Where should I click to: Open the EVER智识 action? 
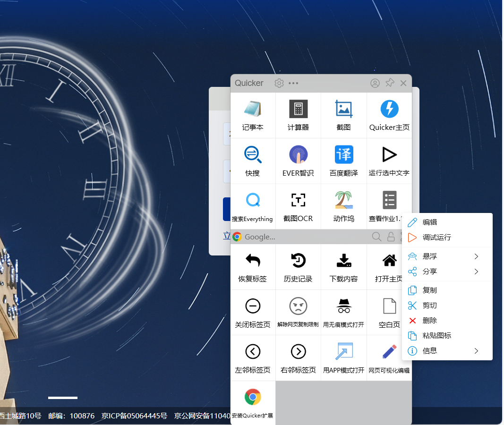tap(298, 161)
